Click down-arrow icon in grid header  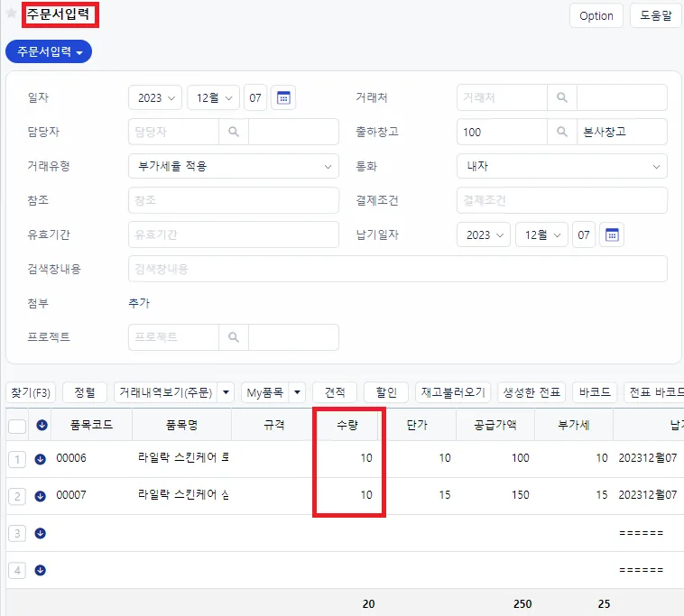pos(42,425)
